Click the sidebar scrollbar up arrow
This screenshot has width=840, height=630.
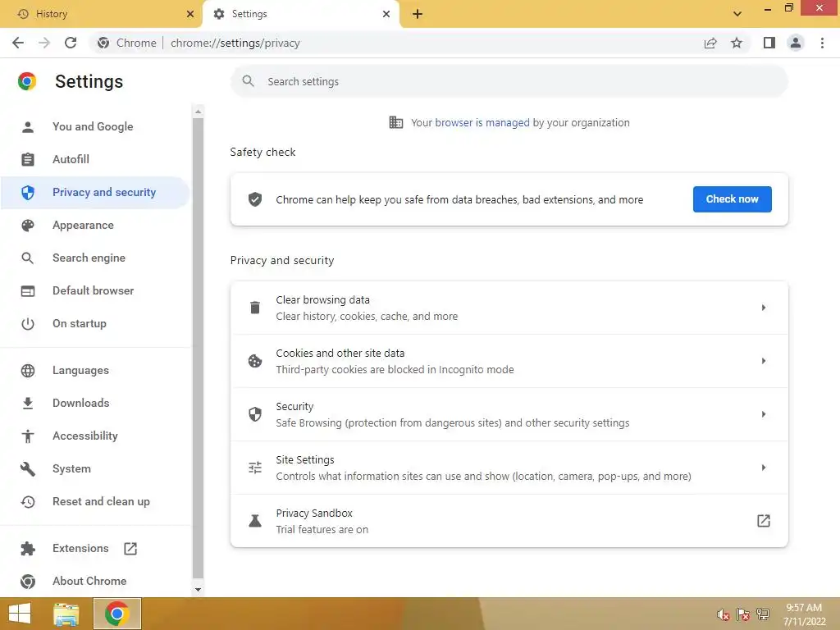coord(199,112)
